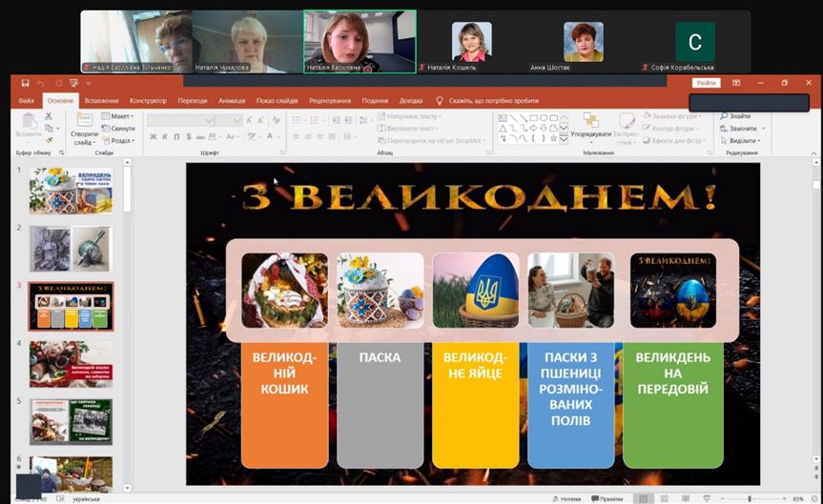Switch to Slide Sorter view icon
Screen dimensions: 823x504
coord(666,498)
